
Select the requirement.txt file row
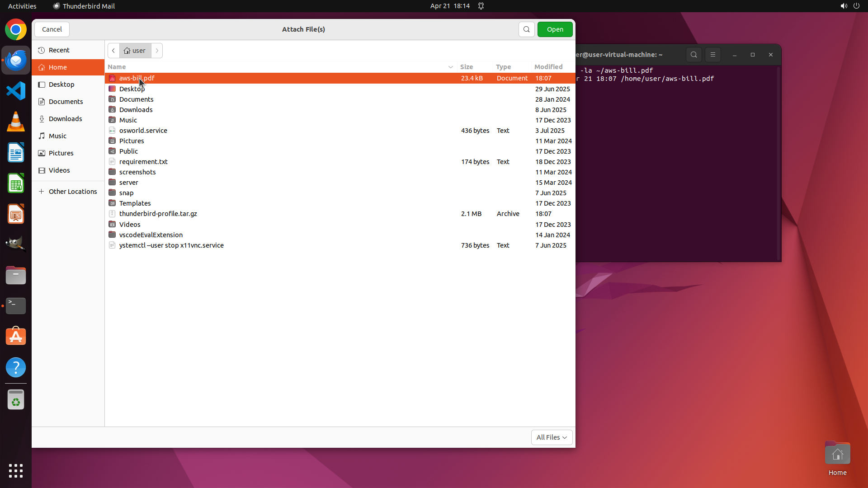[x=143, y=162]
